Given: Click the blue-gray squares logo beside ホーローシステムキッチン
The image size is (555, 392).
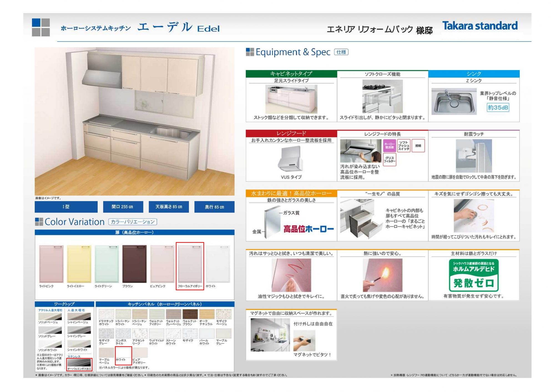Looking at the screenshot, I should point(41,27).
